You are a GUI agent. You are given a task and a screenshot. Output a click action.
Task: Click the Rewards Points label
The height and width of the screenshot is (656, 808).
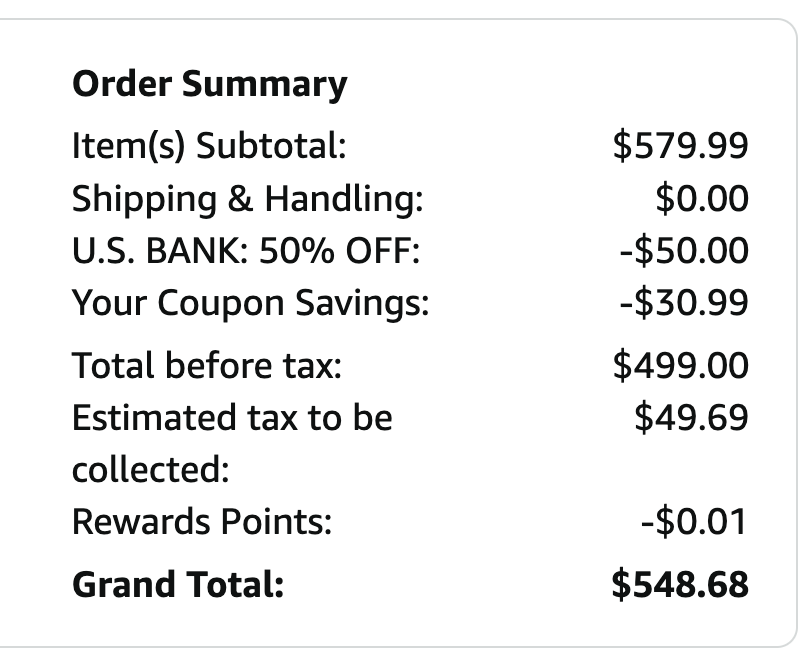coord(202,521)
